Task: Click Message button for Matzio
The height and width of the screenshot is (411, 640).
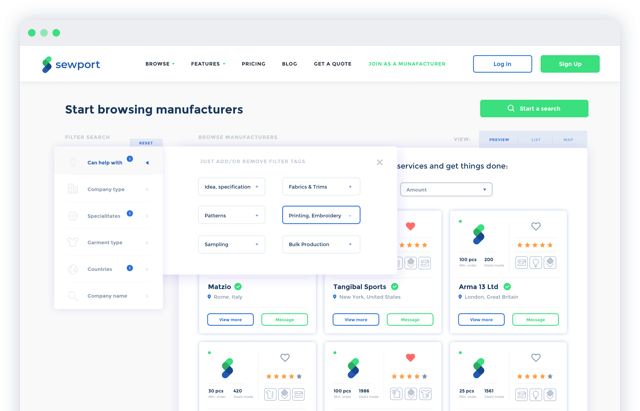Action: pyautogui.click(x=284, y=319)
